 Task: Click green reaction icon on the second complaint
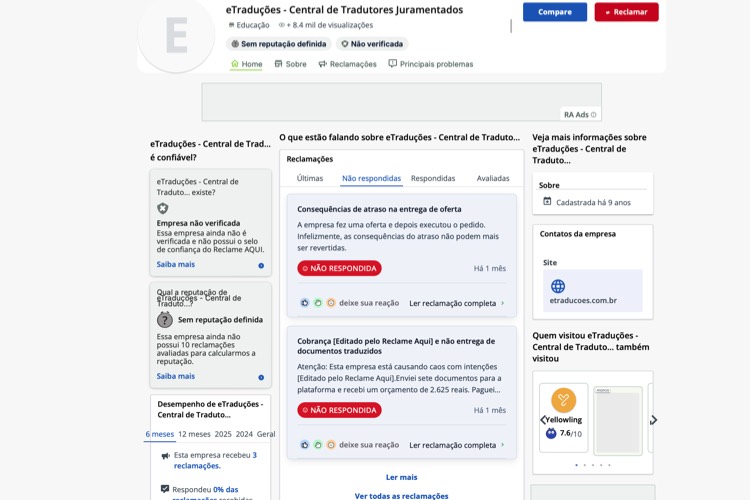click(x=318, y=445)
